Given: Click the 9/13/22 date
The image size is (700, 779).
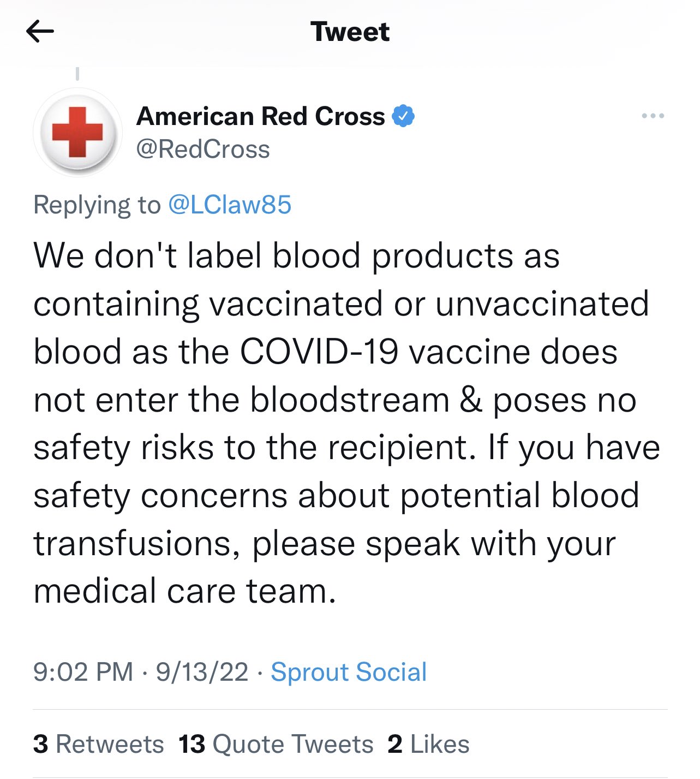Looking at the screenshot, I should (202, 671).
